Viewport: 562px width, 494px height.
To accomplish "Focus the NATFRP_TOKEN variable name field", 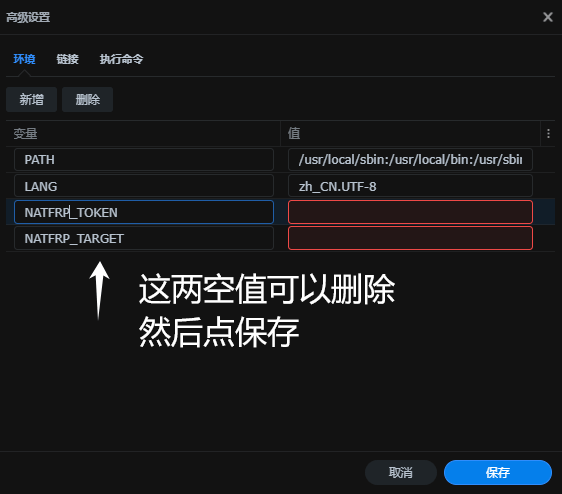I will tap(144, 212).
